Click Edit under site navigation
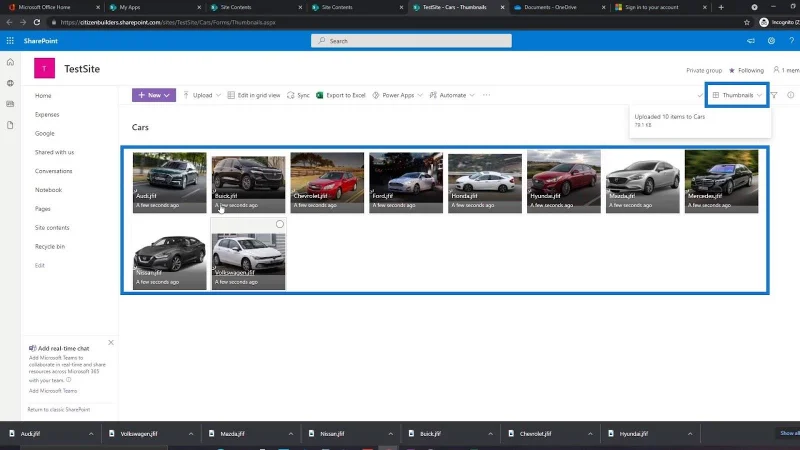800x450 pixels. click(x=39, y=265)
